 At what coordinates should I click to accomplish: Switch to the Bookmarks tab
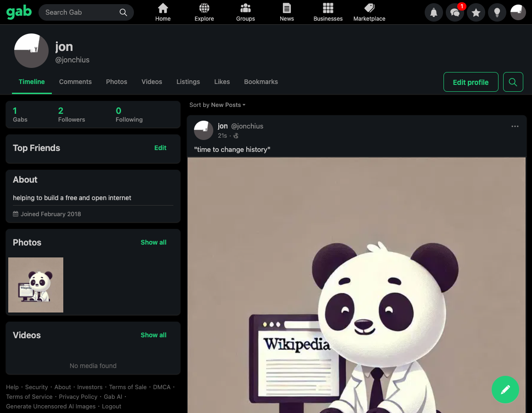261,82
